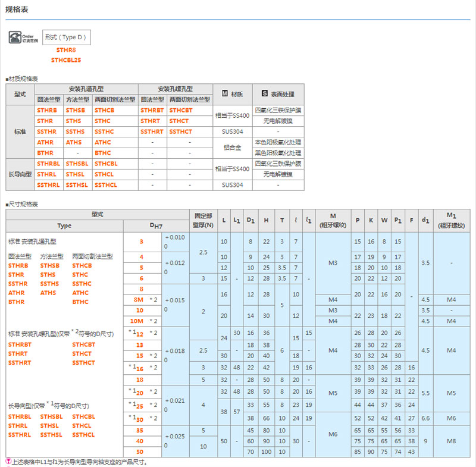The image size is (476, 467).
Task: Click the 尺寸规格表 section heading
Action: [21, 204]
